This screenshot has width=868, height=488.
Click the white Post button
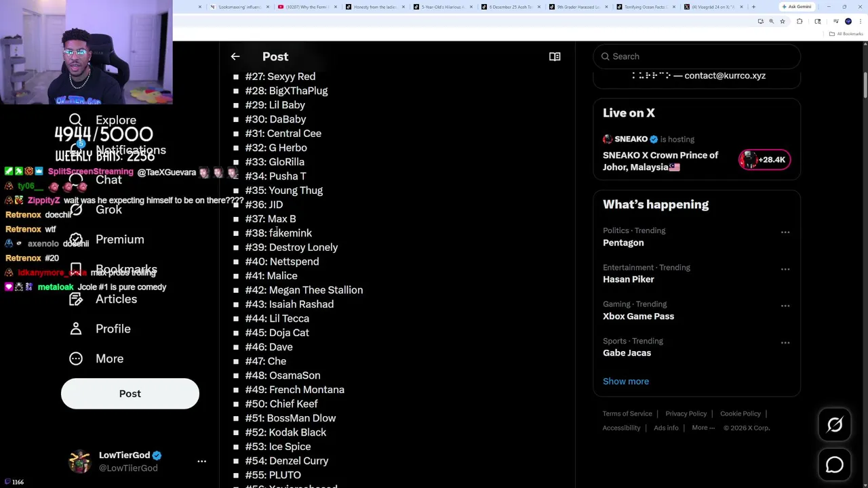click(130, 394)
